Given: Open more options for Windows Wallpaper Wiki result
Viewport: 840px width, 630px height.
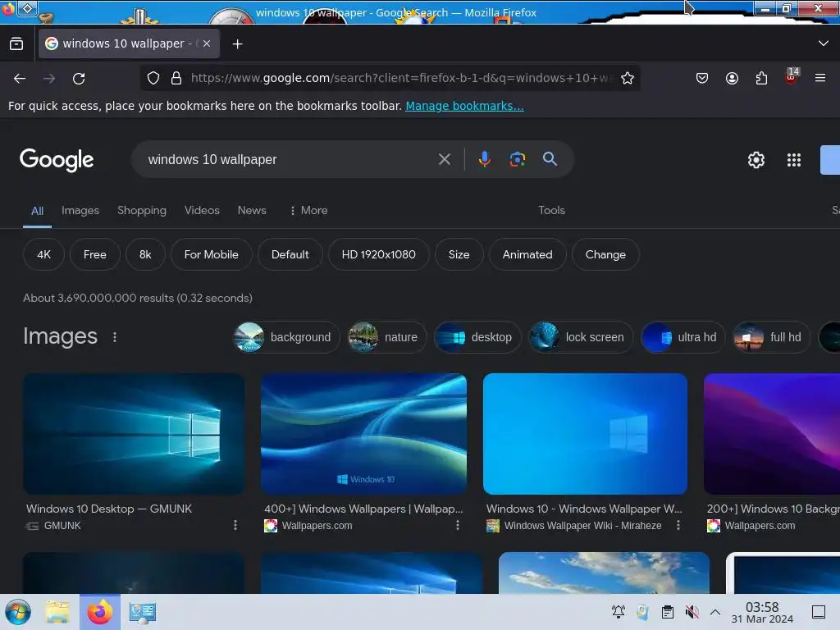Looking at the screenshot, I should click(x=678, y=526).
